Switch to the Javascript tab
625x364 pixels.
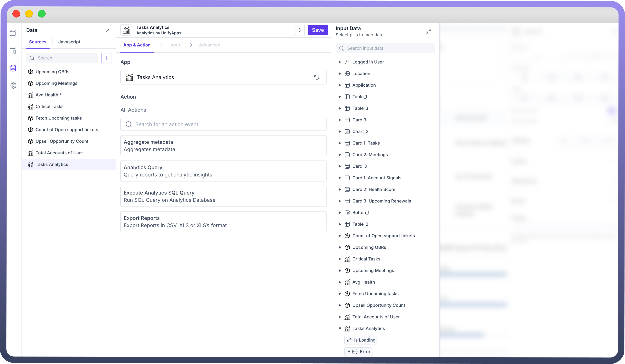(x=69, y=42)
